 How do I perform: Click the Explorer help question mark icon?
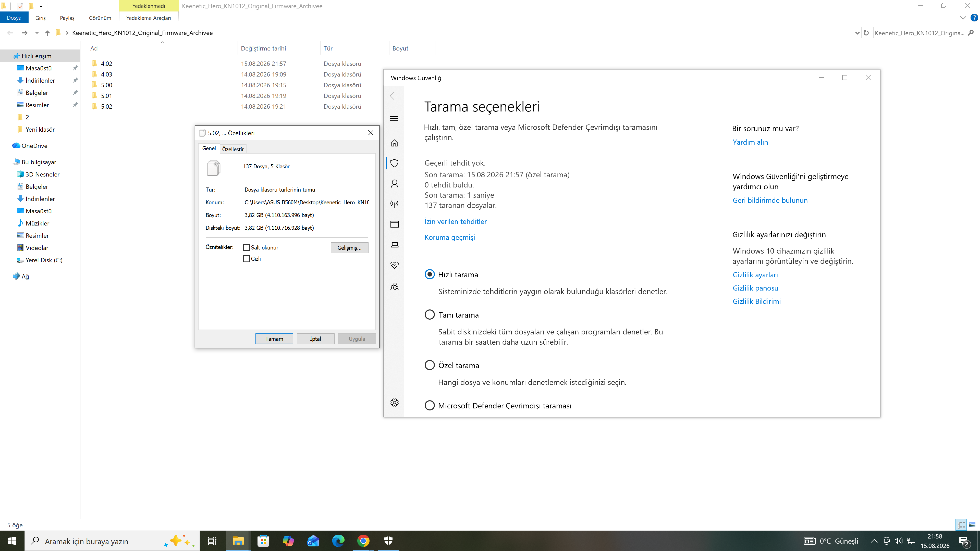pyautogui.click(x=974, y=18)
